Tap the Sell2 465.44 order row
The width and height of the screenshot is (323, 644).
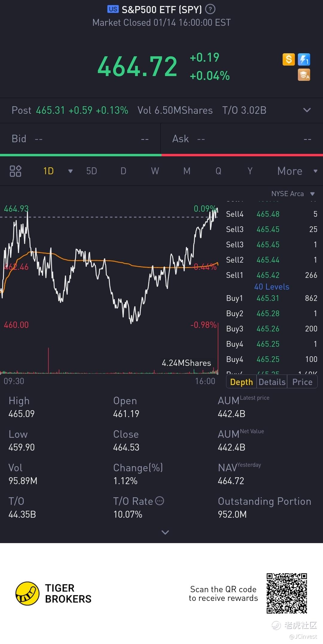click(272, 260)
